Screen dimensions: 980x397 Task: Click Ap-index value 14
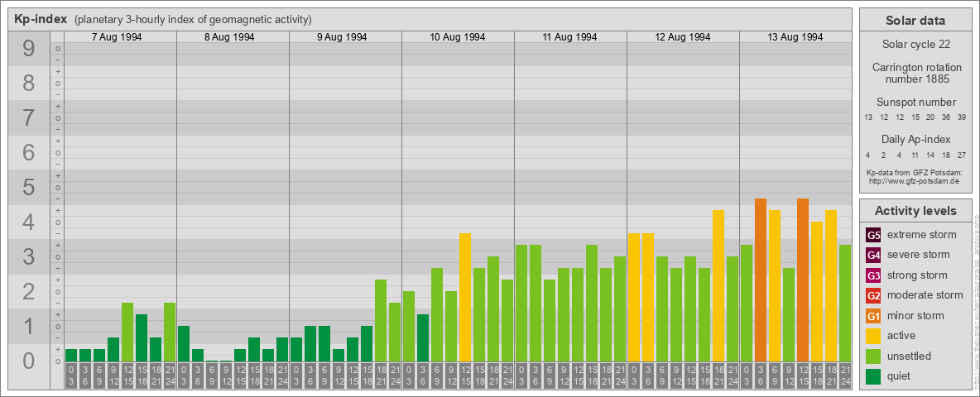(930, 155)
